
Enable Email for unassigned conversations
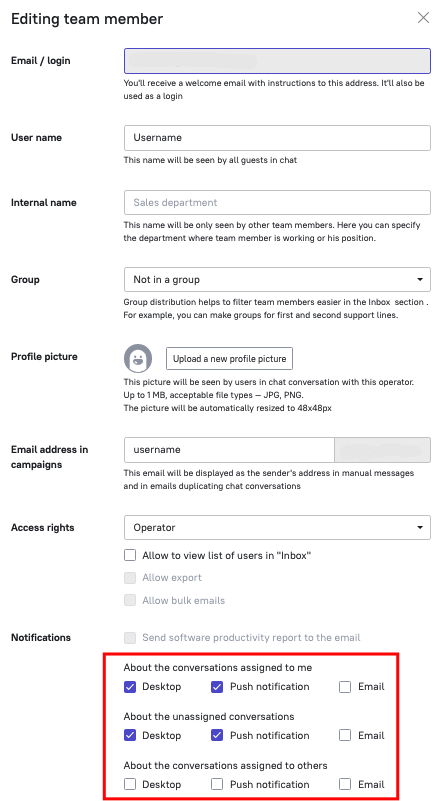pyautogui.click(x=345, y=736)
